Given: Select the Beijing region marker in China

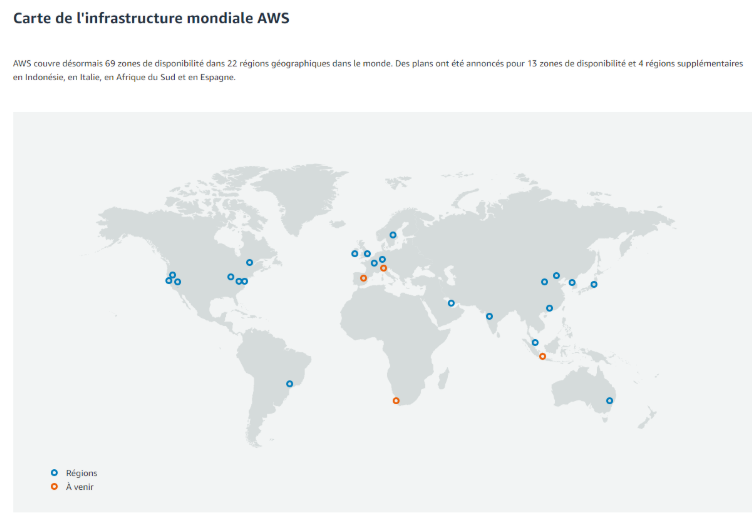Looking at the screenshot, I should click(556, 276).
